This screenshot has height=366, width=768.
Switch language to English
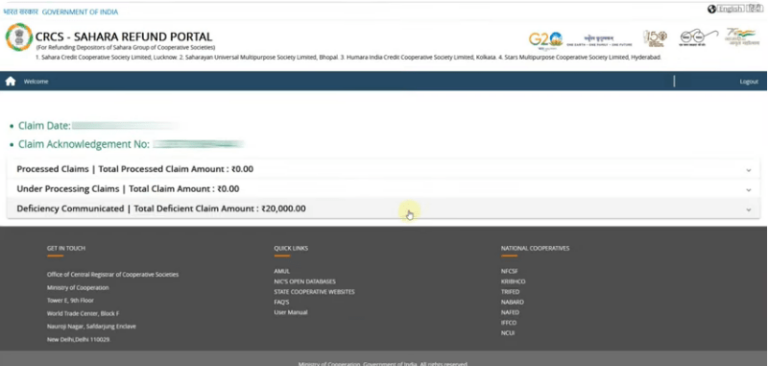click(x=731, y=9)
